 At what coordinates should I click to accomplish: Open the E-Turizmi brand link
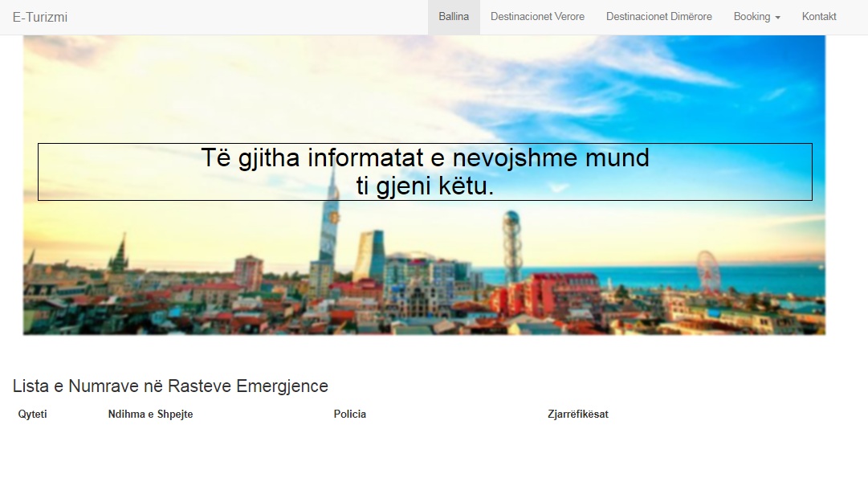pyautogui.click(x=40, y=17)
